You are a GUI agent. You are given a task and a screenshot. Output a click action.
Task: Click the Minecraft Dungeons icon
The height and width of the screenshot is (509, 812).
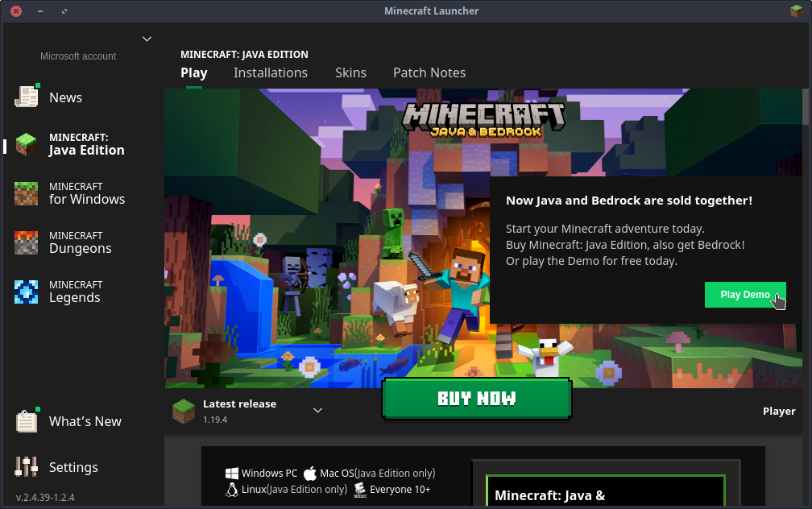[26, 242]
